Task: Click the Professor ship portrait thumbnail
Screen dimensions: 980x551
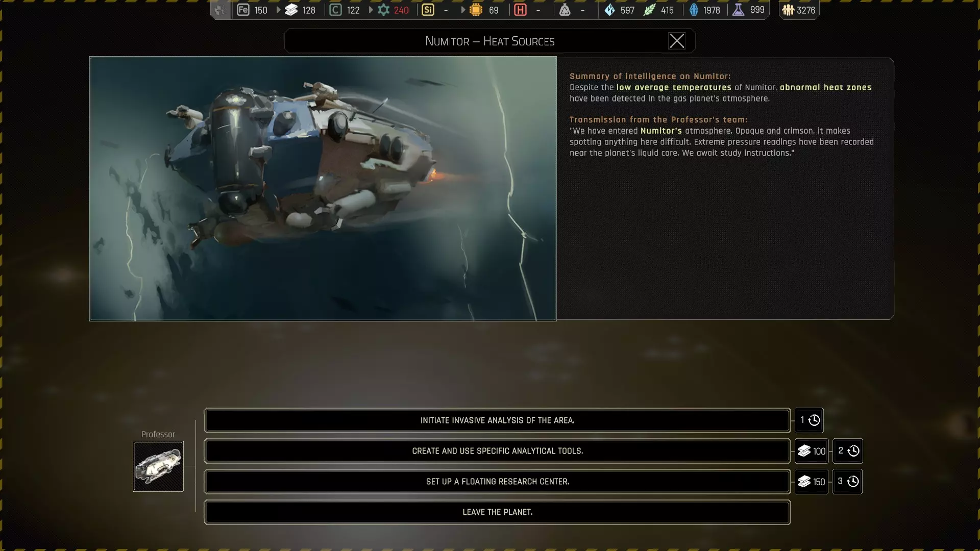Action: tap(158, 466)
